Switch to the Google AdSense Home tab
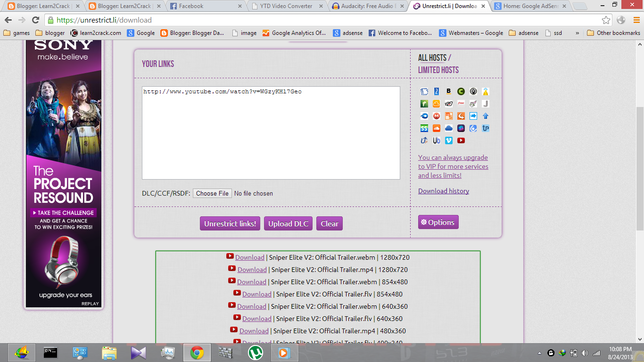 click(x=530, y=6)
